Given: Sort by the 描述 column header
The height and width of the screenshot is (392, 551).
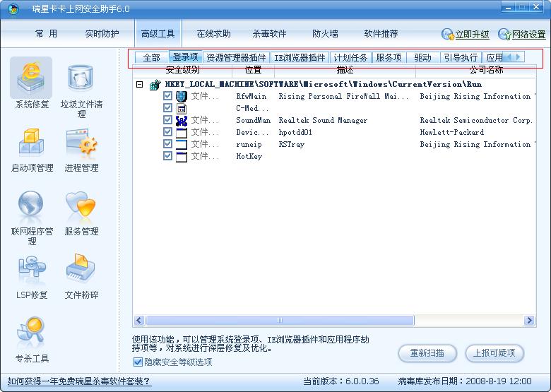Looking at the screenshot, I should coord(345,70).
